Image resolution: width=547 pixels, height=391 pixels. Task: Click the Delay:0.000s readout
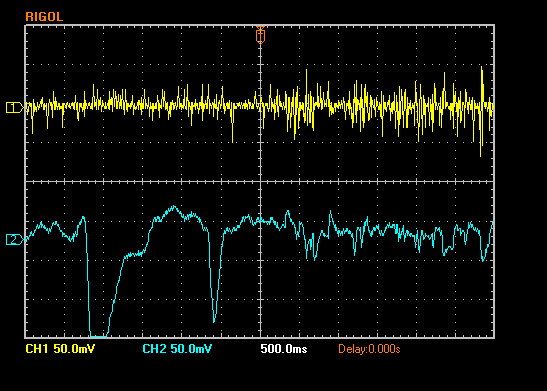click(369, 349)
